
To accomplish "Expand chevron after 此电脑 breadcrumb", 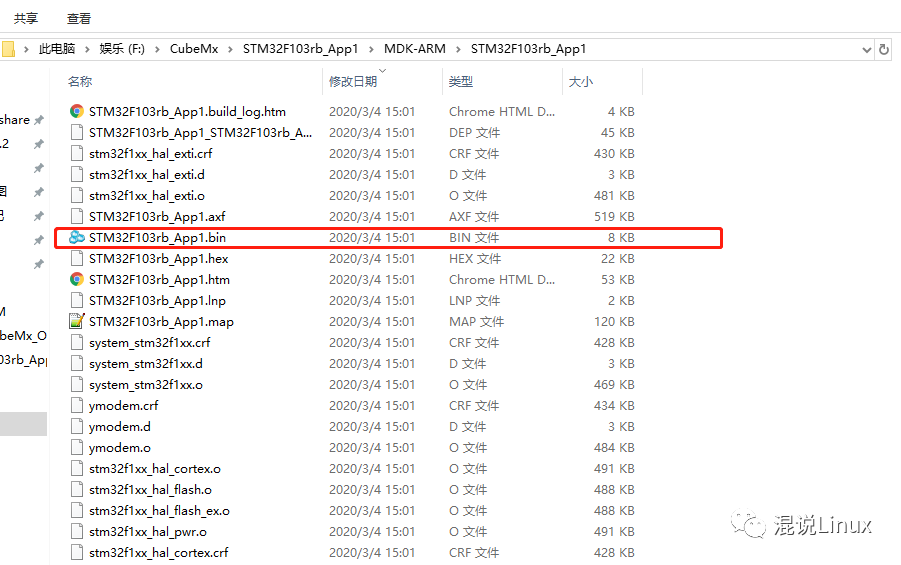I will 87,49.
